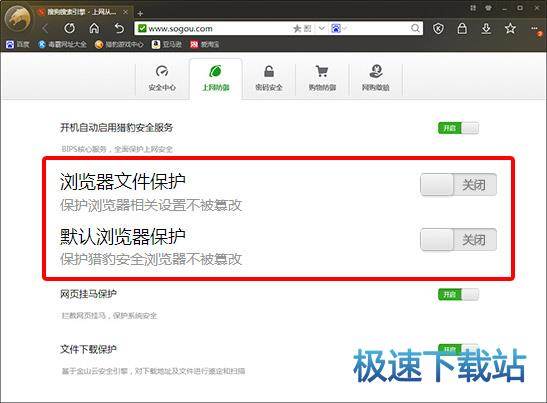Click the refresh page icon
Screen dimensions: 547x403
tap(69, 28)
